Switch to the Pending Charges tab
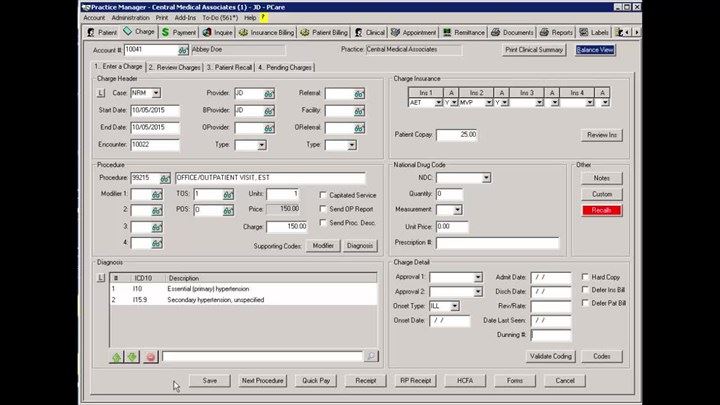 pyautogui.click(x=285, y=68)
